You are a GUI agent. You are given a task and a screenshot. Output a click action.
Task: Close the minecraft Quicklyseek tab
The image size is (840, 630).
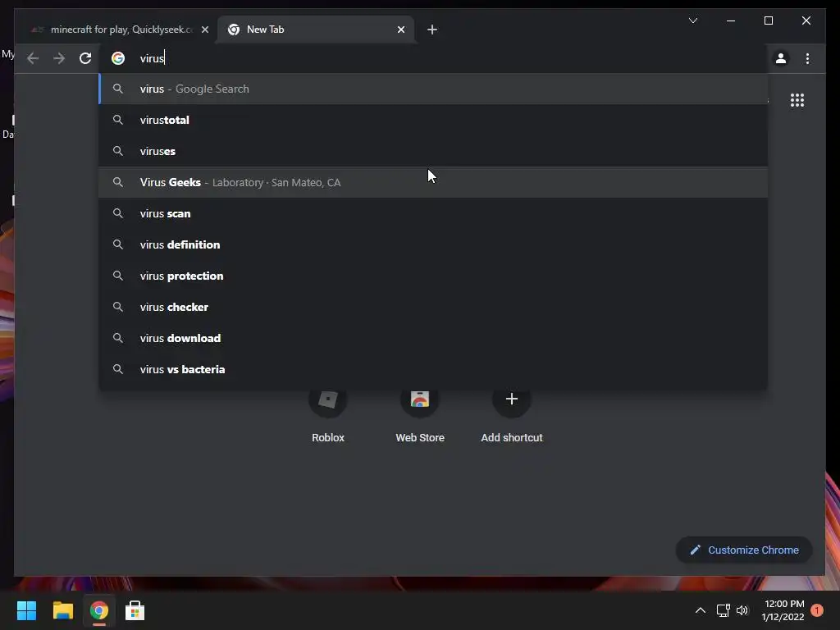click(x=204, y=30)
